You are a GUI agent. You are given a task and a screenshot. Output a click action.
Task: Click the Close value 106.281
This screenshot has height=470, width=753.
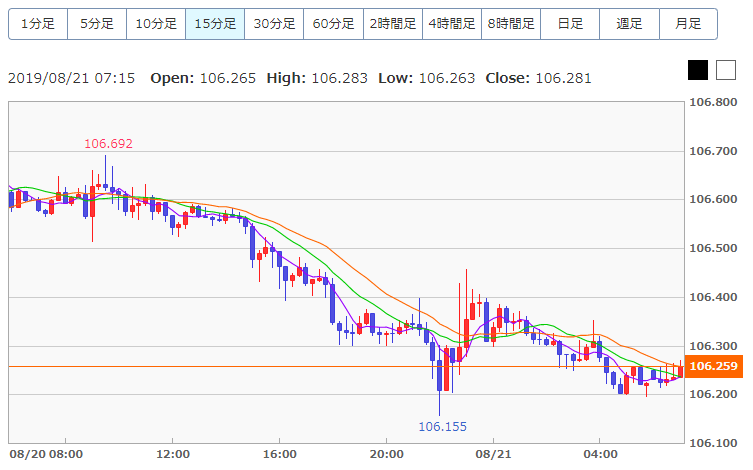[x=563, y=78]
